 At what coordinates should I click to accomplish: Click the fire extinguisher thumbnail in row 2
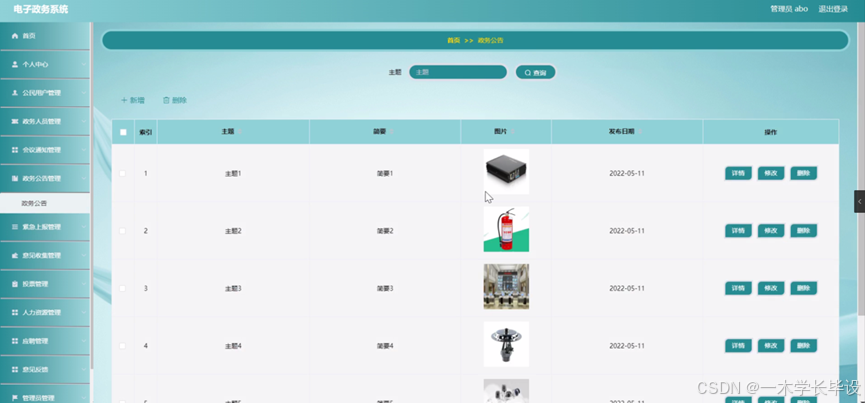[506, 229]
